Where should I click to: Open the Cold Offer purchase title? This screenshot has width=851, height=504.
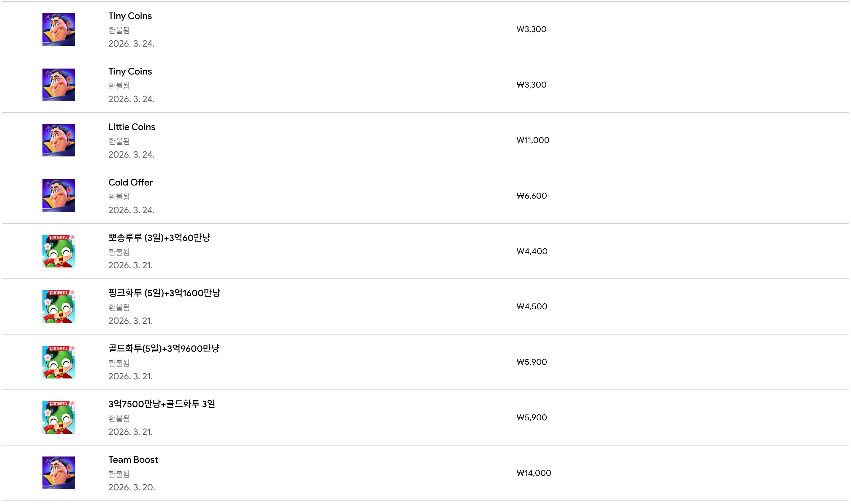[130, 182]
